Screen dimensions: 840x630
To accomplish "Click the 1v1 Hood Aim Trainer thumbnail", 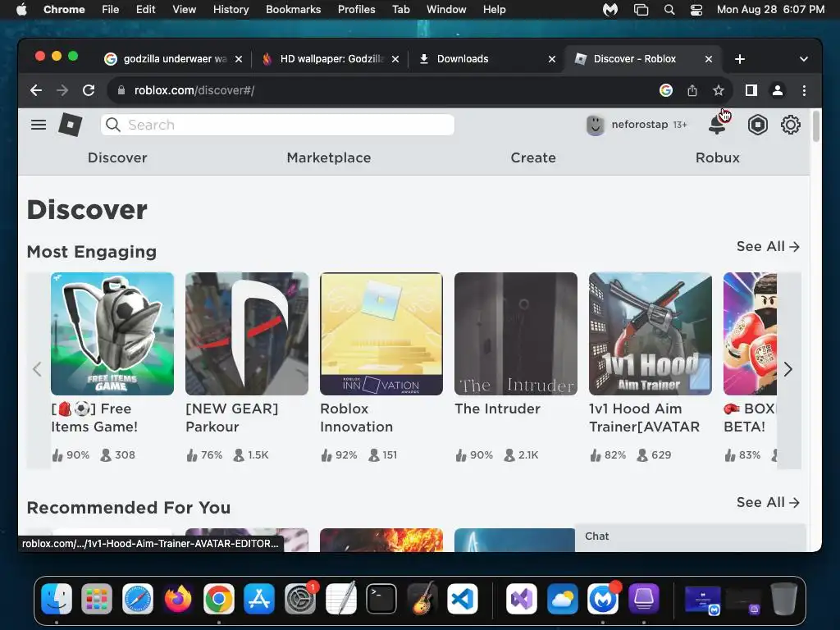I will [651, 334].
